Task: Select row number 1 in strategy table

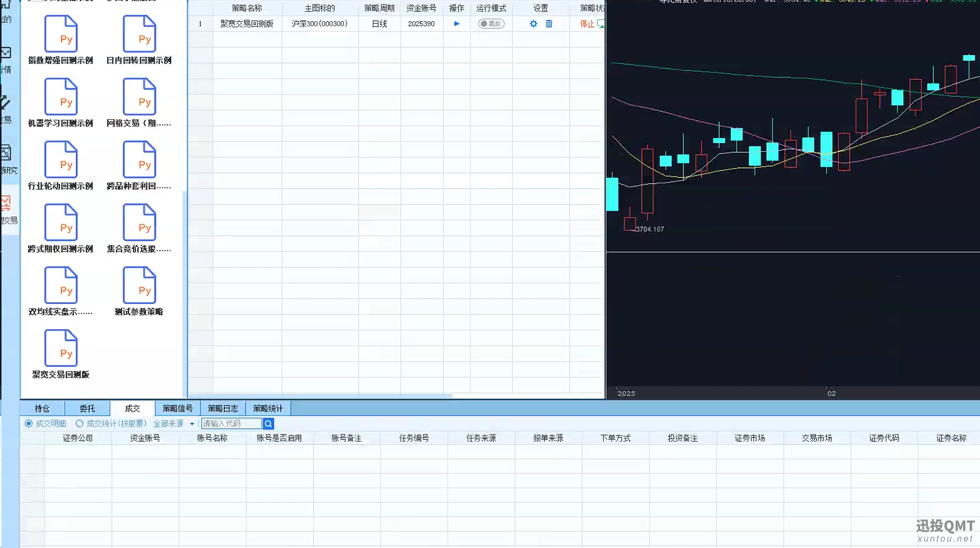Action: click(x=200, y=24)
